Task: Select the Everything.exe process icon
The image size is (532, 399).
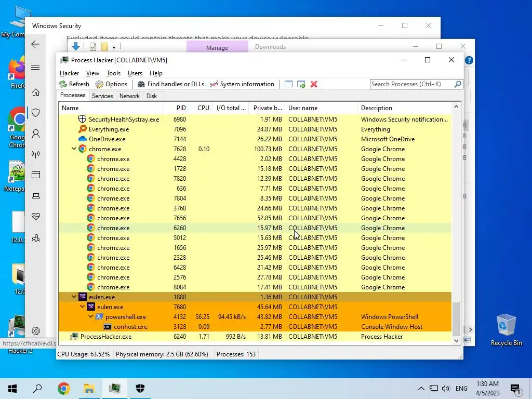Action: (x=82, y=129)
